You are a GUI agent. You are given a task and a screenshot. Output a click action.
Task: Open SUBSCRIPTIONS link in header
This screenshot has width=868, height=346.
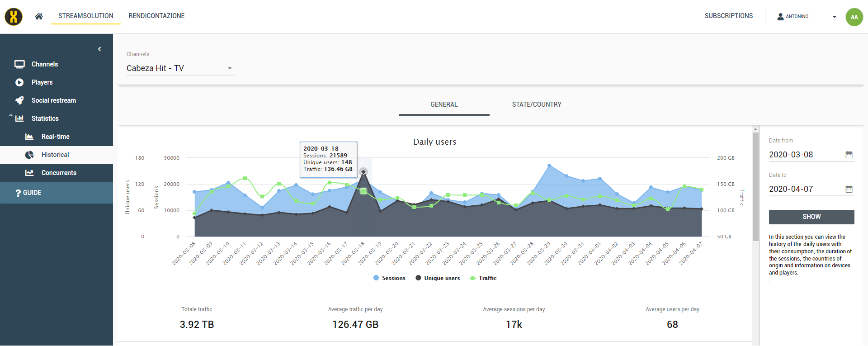[x=729, y=16]
